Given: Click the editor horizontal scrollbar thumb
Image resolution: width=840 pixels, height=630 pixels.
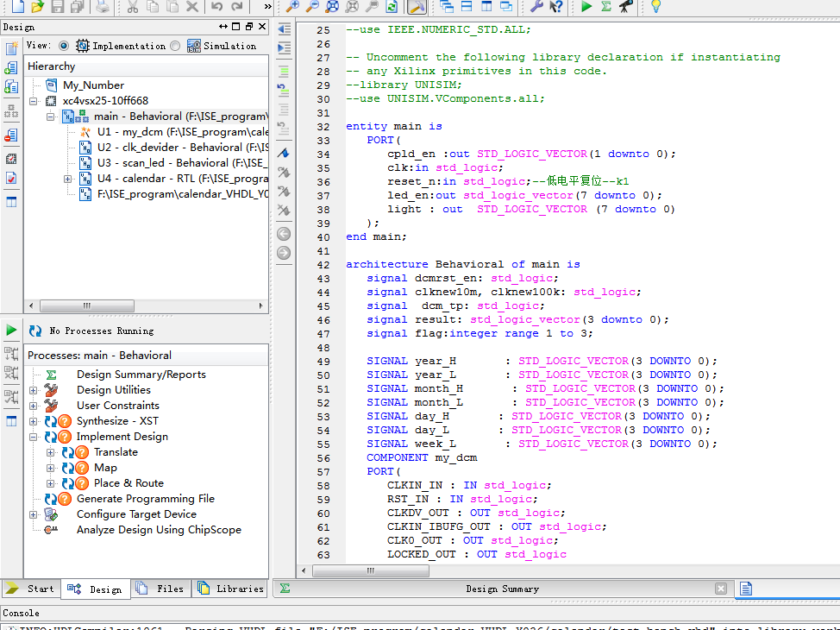Looking at the screenshot, I should pos(369,570).
